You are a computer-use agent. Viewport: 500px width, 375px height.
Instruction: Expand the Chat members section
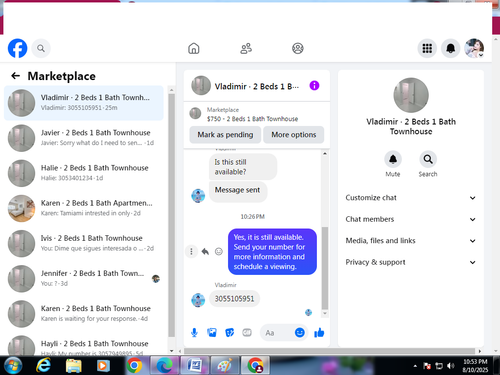click(411, 219)
